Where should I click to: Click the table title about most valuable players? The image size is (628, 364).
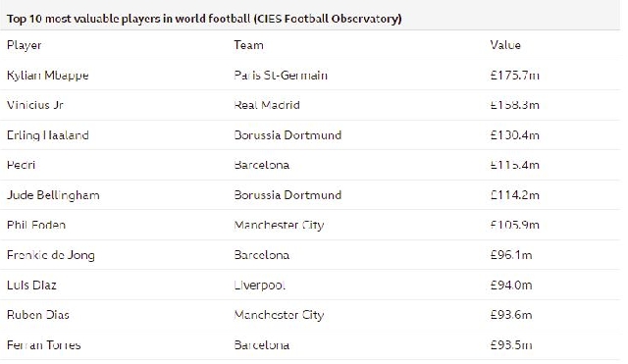pyautogui.click(x=204, y=19)
